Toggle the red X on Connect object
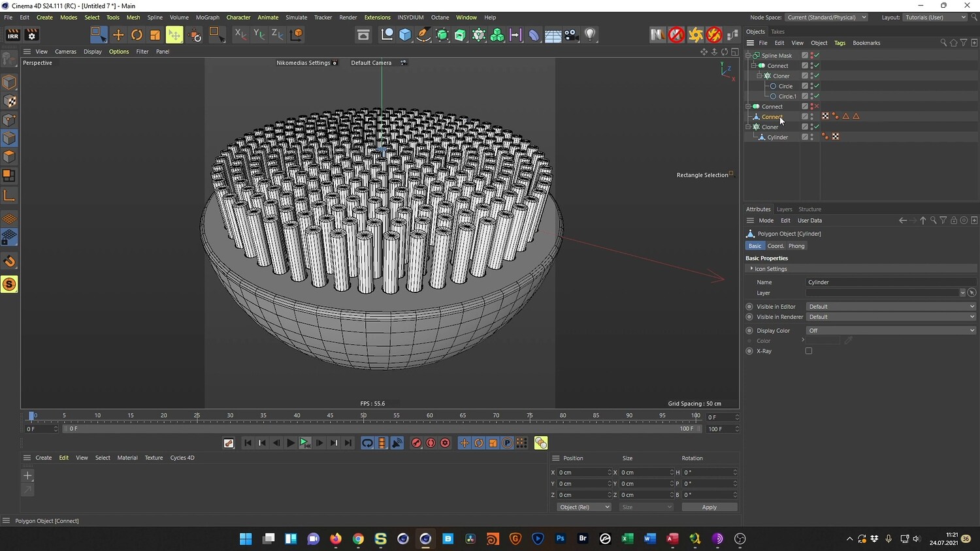 817,106
